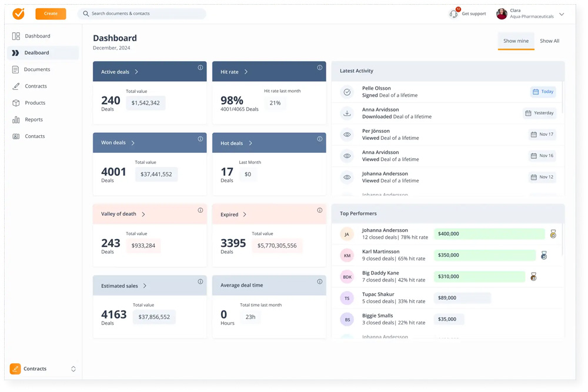
Task: Click the Get support headset icon
Action: click(453, 14)
